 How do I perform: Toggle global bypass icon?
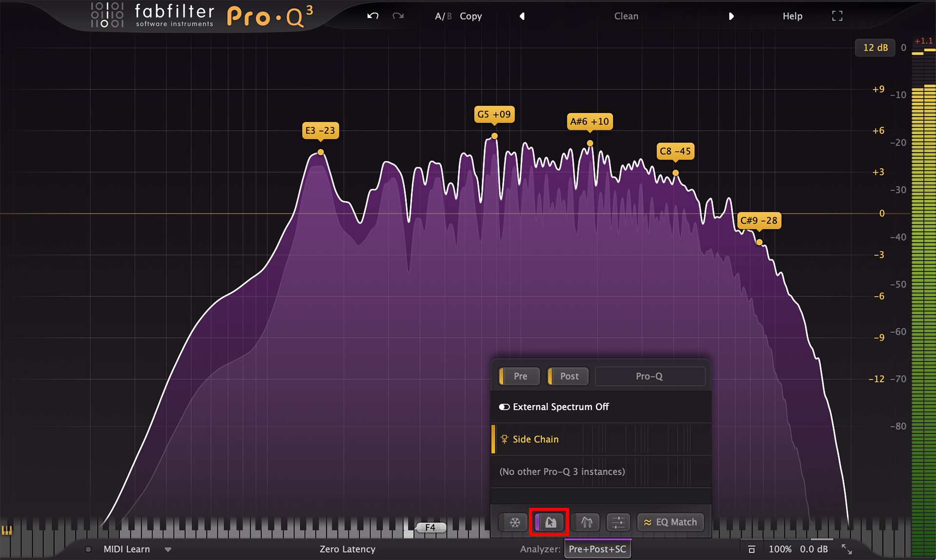click(751, 549)
